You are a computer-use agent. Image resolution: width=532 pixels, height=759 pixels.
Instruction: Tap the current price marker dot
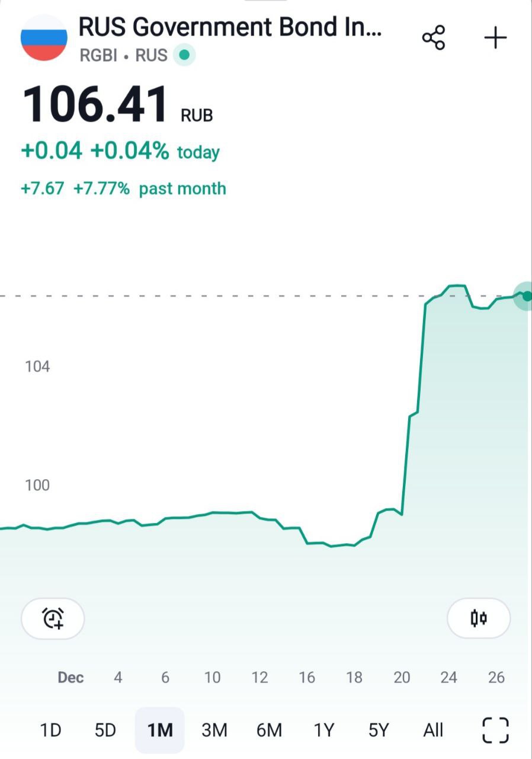525,295
